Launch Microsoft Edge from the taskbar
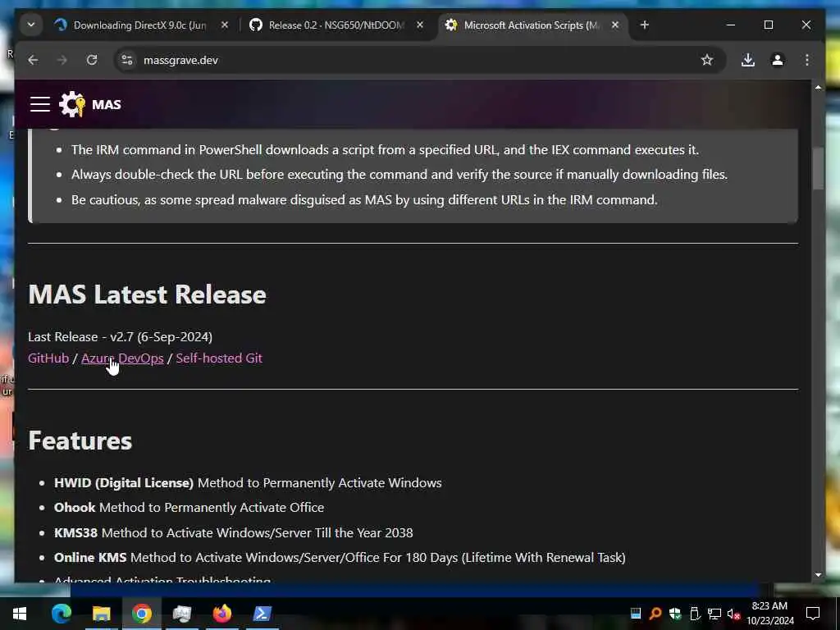 [61, 614]
